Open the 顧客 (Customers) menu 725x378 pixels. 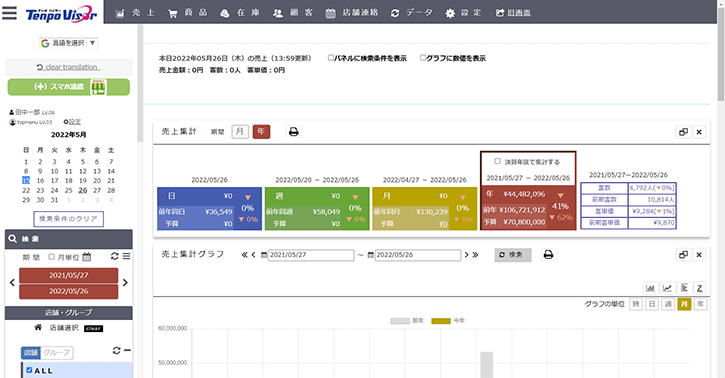coord(293,13)
